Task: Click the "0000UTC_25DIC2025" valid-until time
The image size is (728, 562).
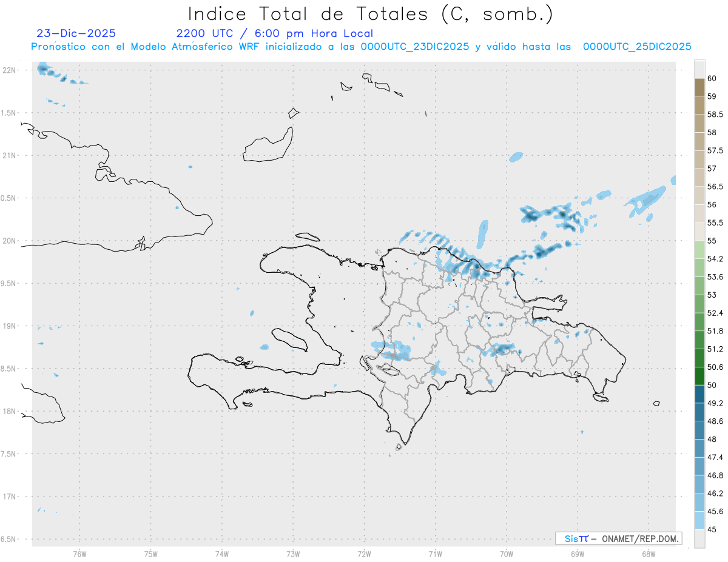Action: coord(637,47)
